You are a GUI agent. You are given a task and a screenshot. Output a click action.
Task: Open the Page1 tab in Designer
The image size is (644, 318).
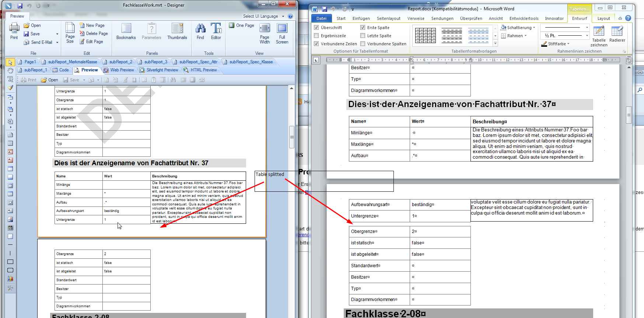pyautogui.click(x=27, y=62)
